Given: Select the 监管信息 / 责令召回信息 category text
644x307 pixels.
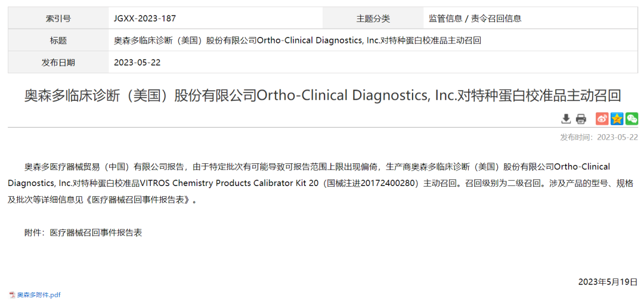Looking at the screenshot, I should 475,18.
